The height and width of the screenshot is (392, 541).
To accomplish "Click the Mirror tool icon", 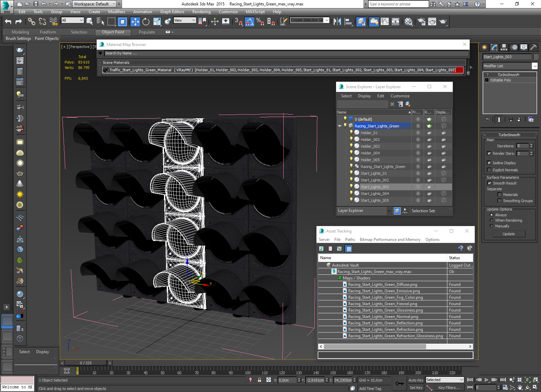I will pyautogui.click(x=337, y=22).
